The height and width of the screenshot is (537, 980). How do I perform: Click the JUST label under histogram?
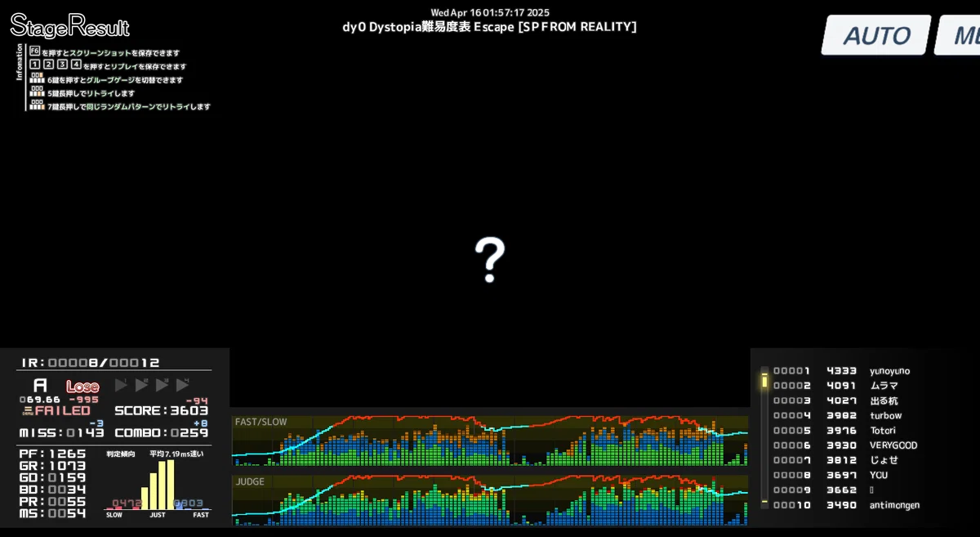coord(158,515)
